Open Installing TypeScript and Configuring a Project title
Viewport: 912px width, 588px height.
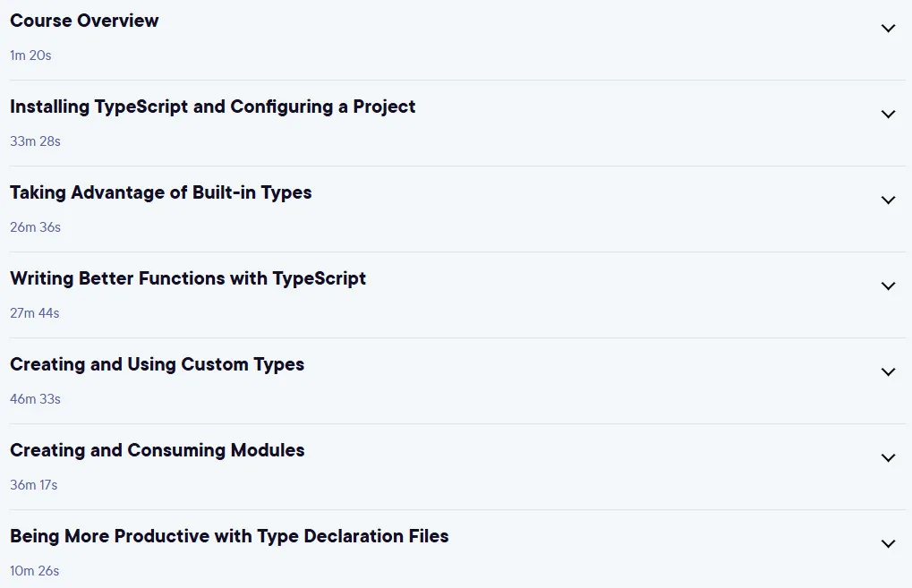coord(213,107)
